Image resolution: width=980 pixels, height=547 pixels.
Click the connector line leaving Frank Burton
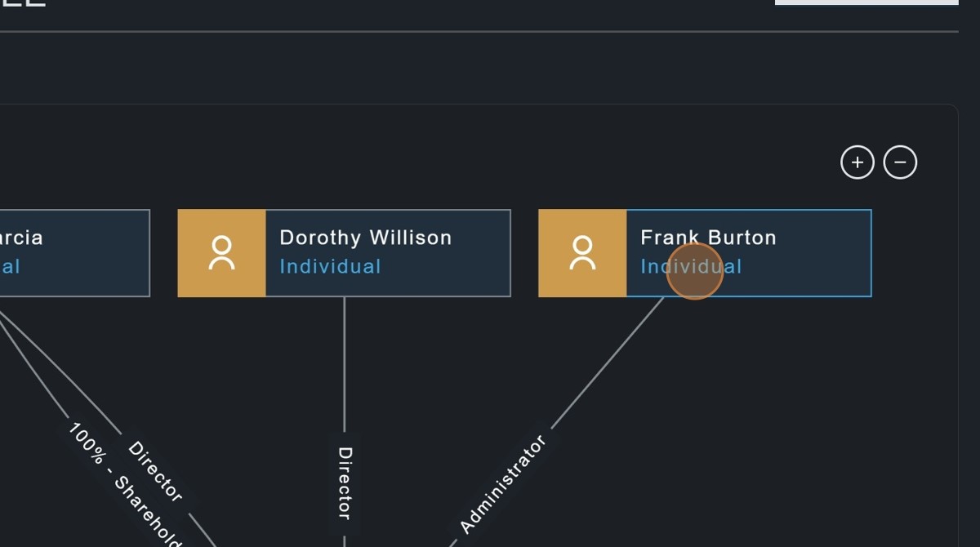[x=608, y=362]
